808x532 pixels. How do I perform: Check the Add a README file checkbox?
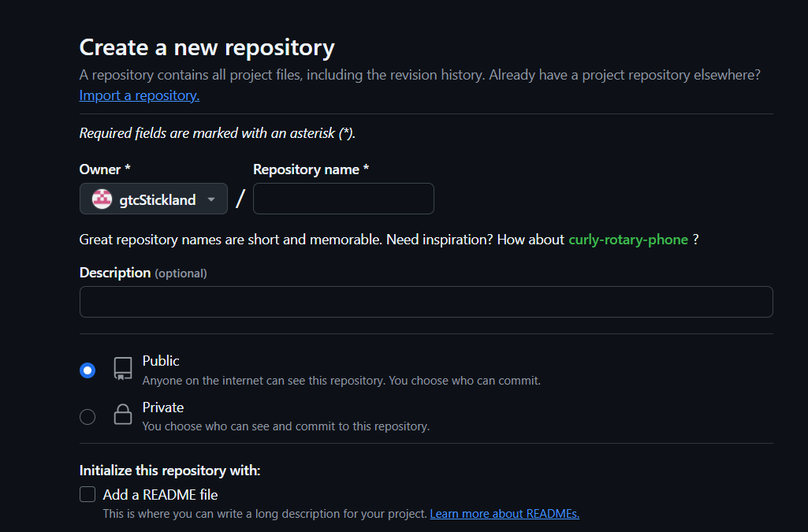click(x=88, y=494)
